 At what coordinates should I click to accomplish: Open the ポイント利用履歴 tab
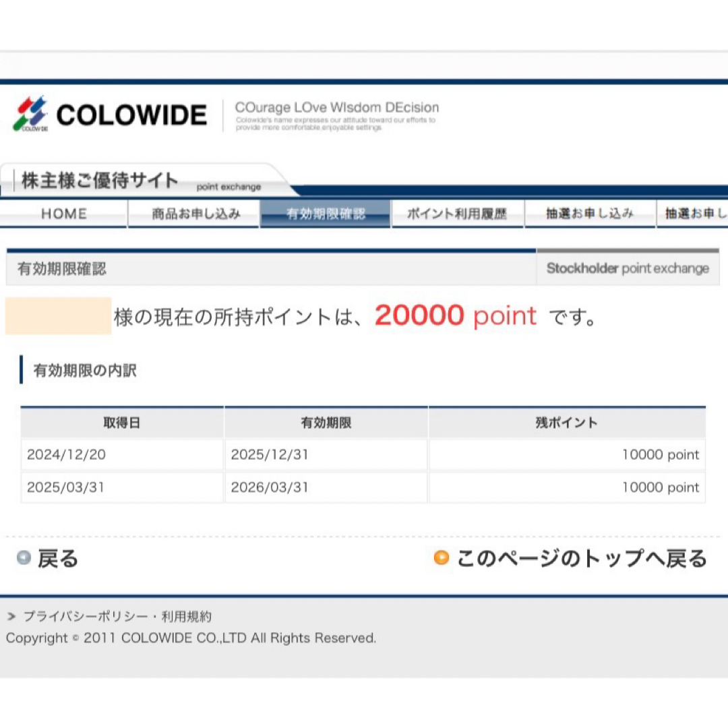click(458, 214)
